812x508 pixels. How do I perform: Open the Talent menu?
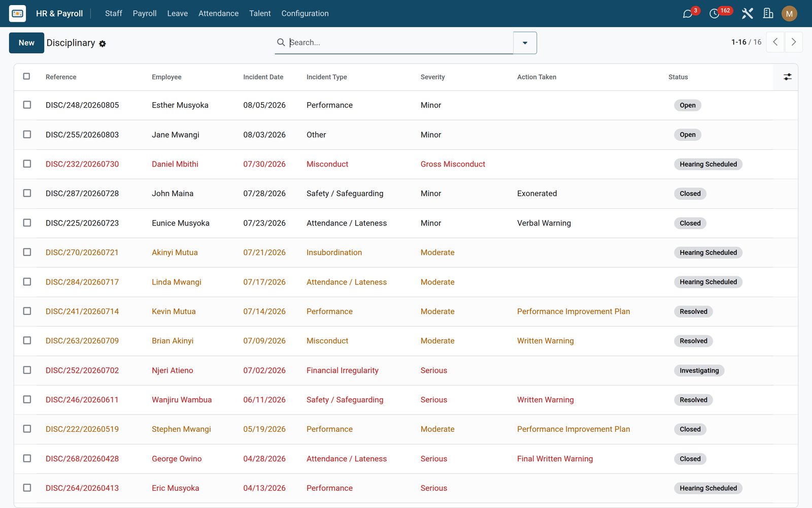260,14
